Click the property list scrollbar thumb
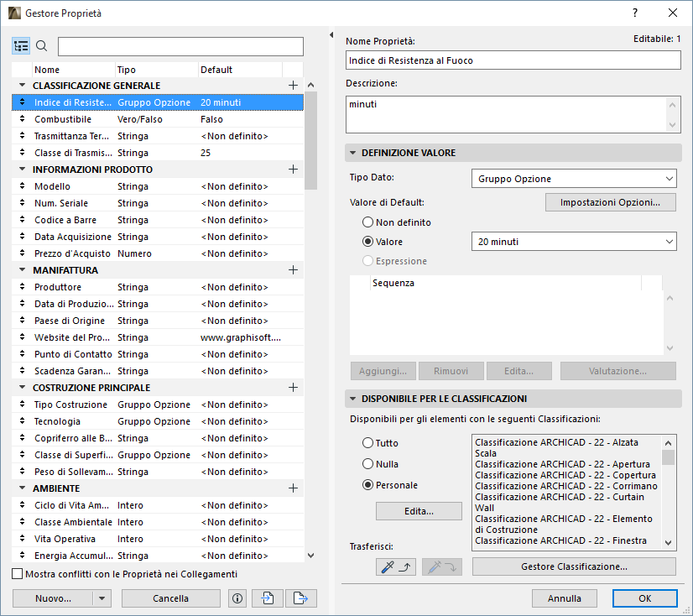 (x=310, y=141)
